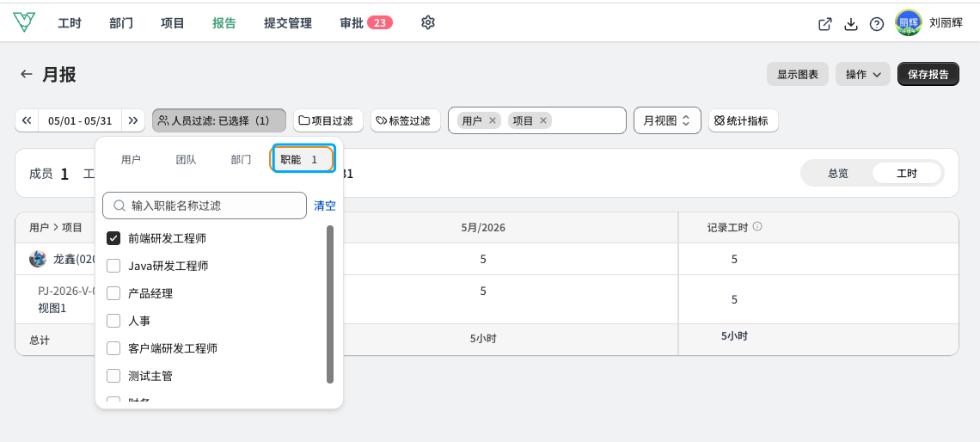Switch to the 用户 filter tab

click(131, 159)
